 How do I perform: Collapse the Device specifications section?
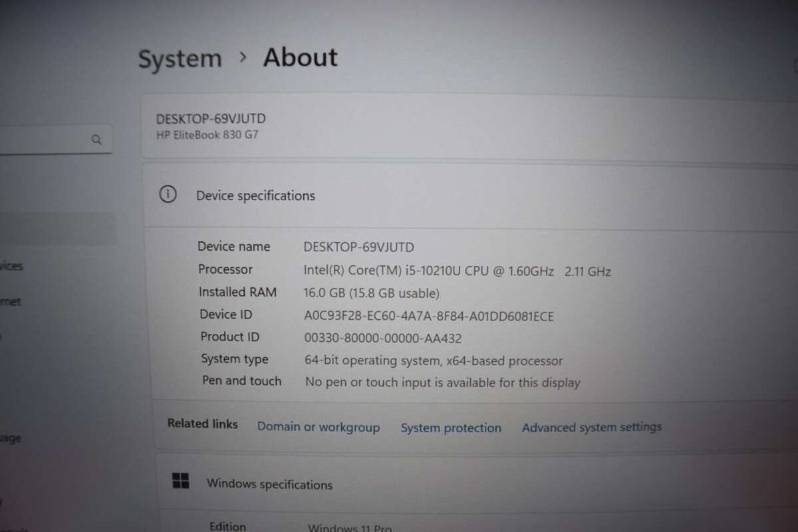click(470, 196)
